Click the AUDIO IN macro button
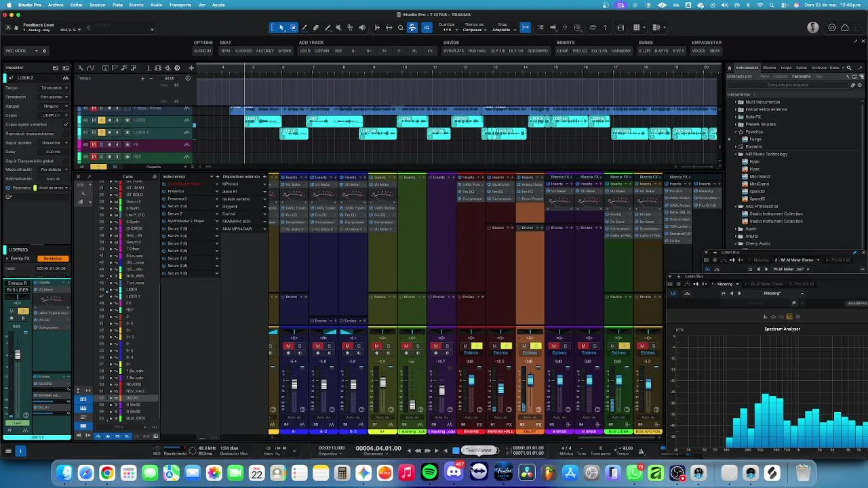The image size is (868, 488). coord(202,51)
